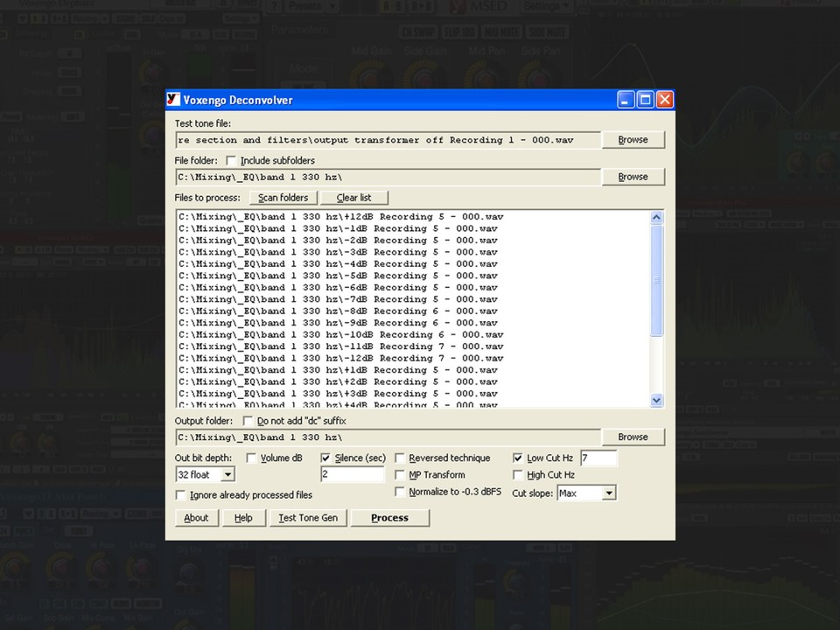Click the Output folder path field
This screenshot has width=840, height=630.
point(388,437)
